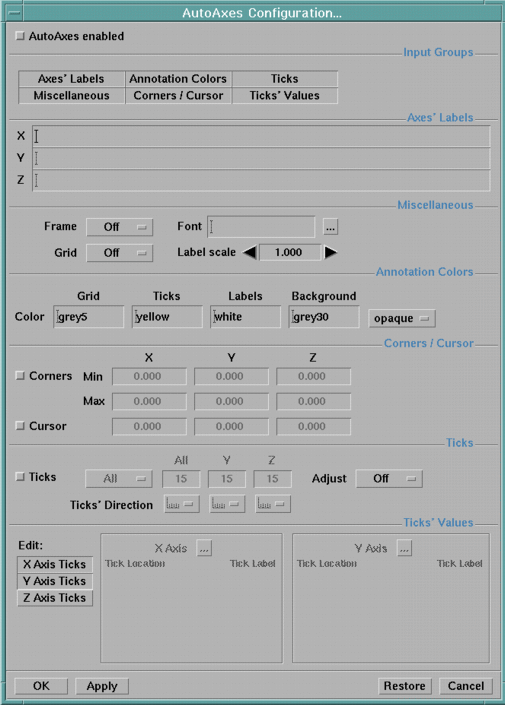Screen dimensions: 505x705
Task: Select Miscellaneous input group
Action: [72, 95]
